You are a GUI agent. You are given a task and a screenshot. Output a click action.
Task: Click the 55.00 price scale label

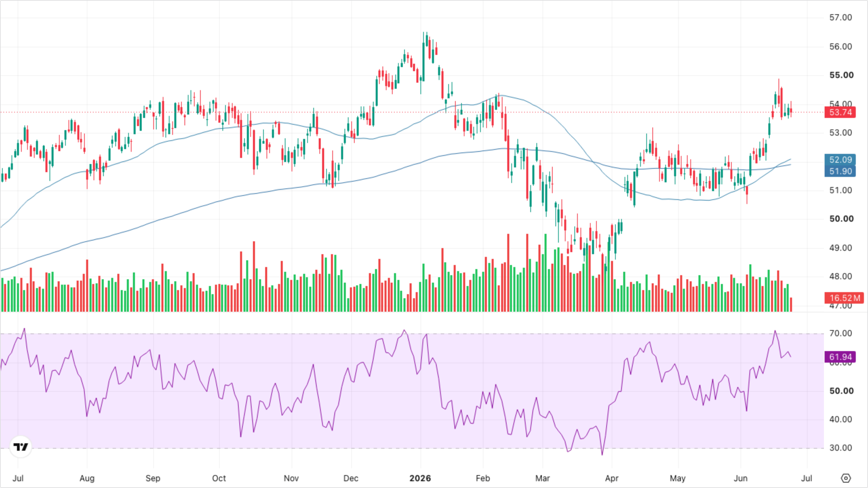842,75
